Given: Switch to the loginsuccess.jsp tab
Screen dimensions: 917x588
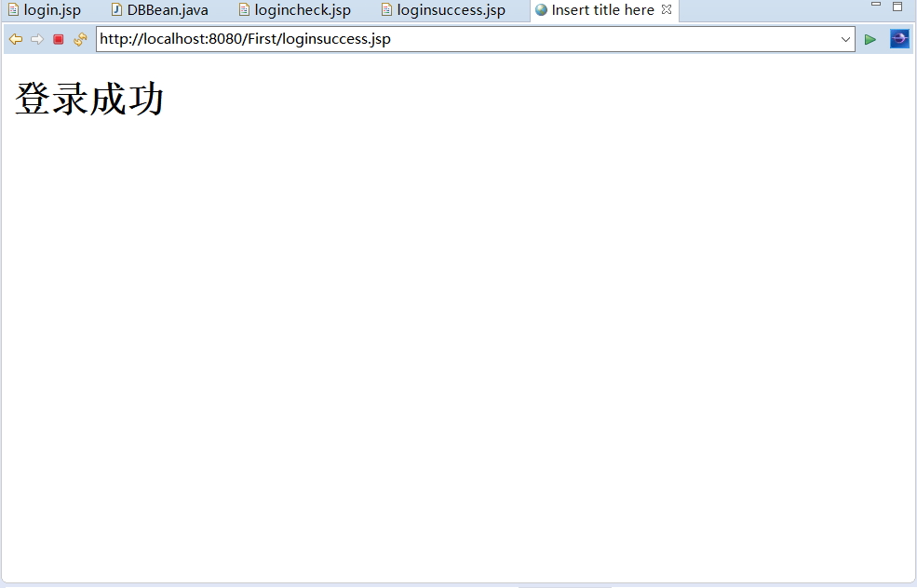Looking at the screenshot, I should click(443, 10).
